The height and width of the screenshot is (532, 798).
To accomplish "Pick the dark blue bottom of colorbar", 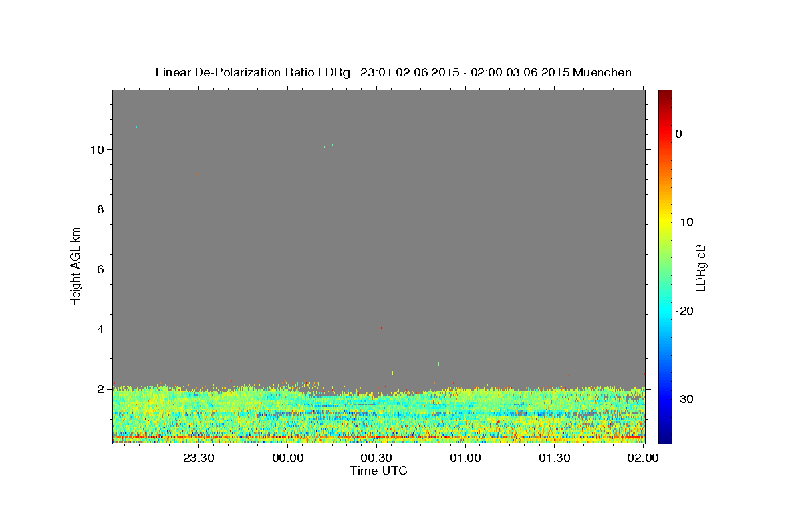I will point(665,438).
